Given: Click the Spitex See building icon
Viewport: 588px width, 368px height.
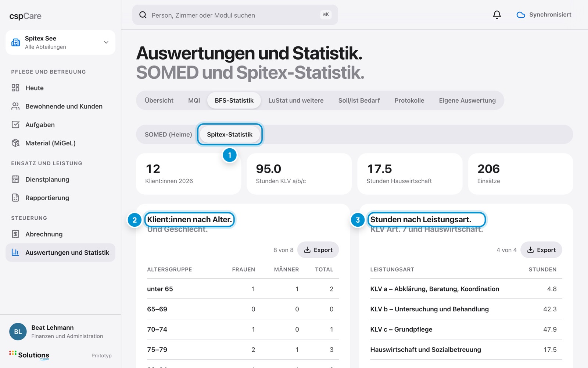Looking at the screenshot, I should [x=16, y=42].
